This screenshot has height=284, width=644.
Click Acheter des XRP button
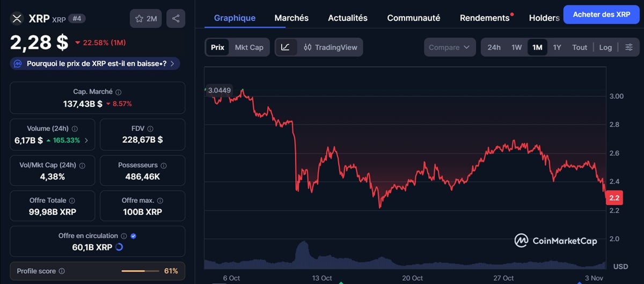coord(601,14)
